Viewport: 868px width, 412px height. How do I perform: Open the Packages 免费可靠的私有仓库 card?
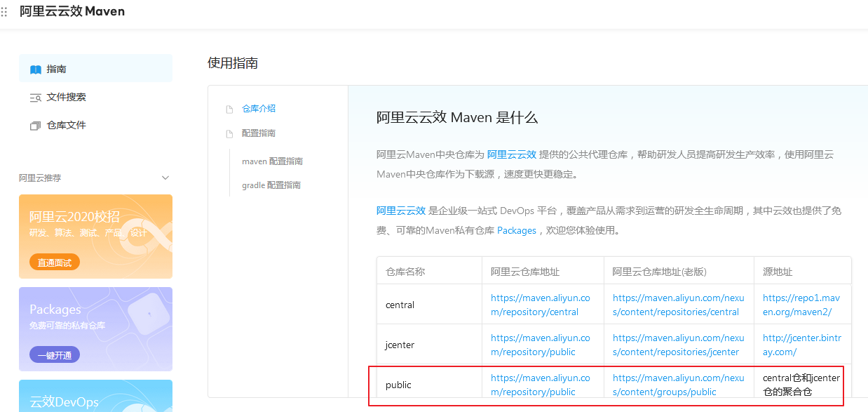(95, 329)
